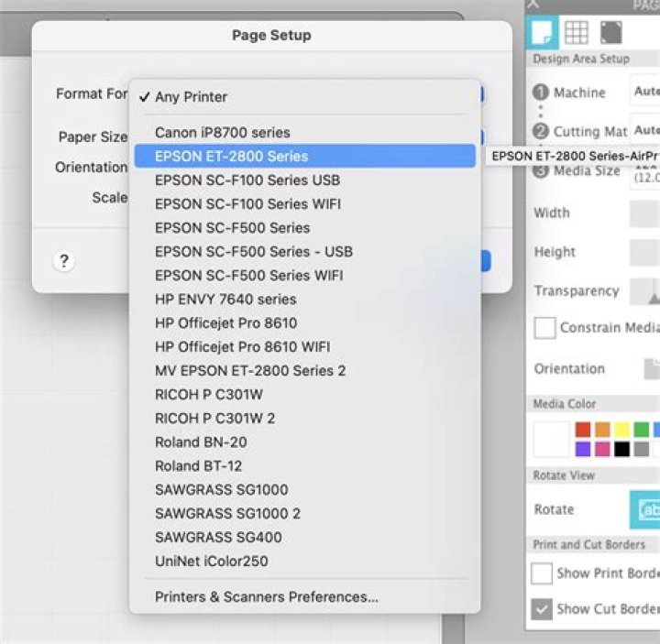
Task: Select MV EPSON ET-2800 Series 2
Action: coord(304,371)
